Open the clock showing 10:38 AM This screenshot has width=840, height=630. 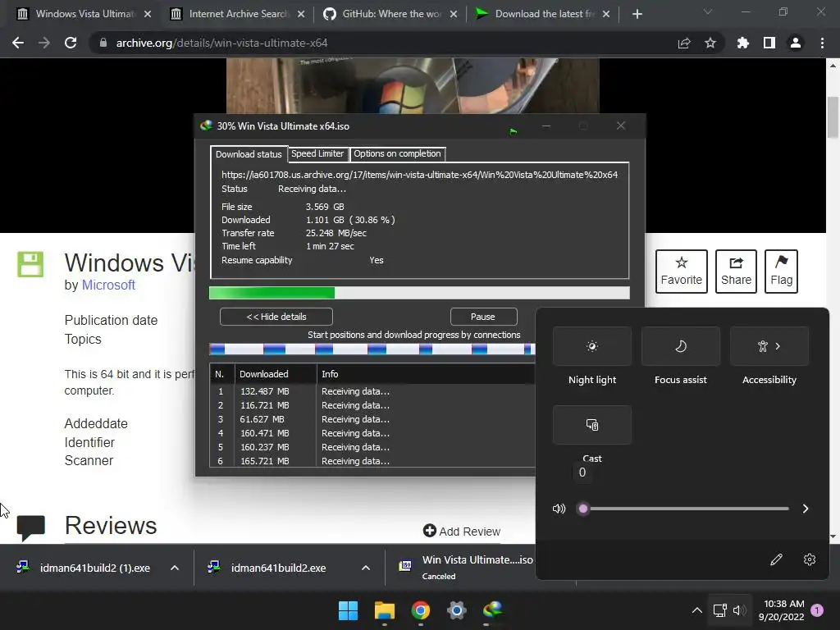point(781,610)
